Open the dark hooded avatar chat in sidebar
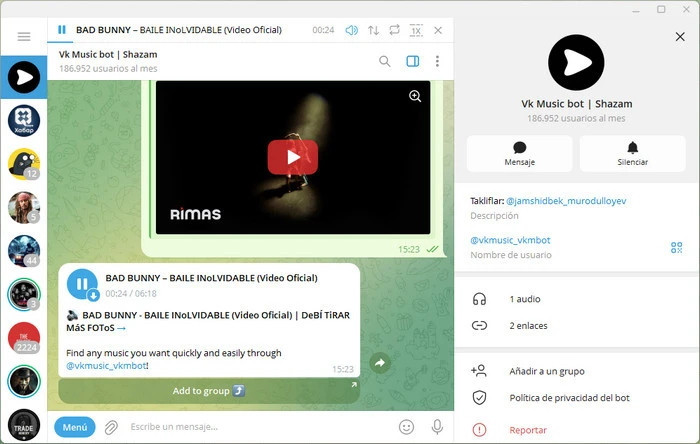700x444 pixels. (x=24, y=382)
